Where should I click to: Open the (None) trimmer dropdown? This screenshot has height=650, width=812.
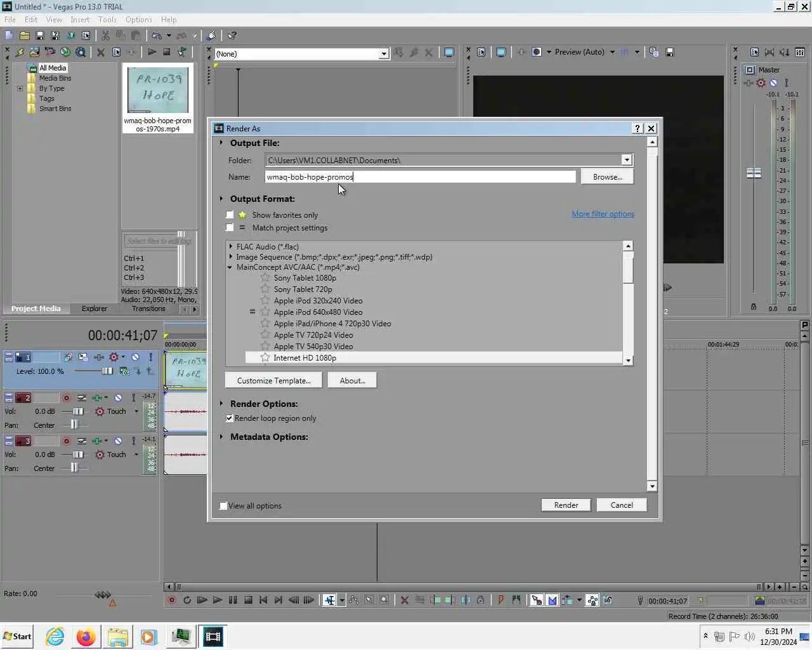(383, 54)
